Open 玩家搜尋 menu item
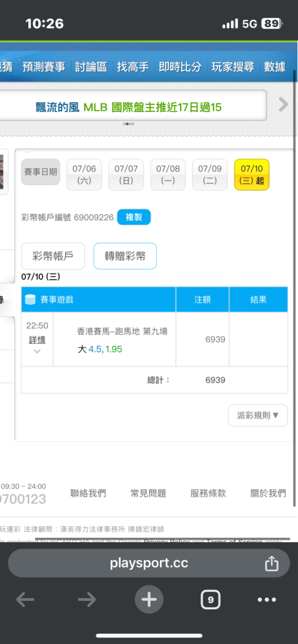The width and height of the screenshot is (298, 644). 233,66
